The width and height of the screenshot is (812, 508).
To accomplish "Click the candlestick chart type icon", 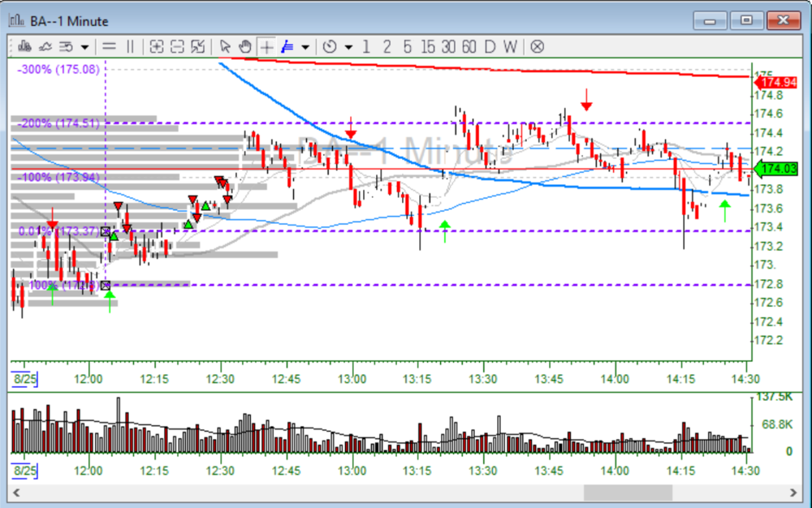I will tap(24, 46).
